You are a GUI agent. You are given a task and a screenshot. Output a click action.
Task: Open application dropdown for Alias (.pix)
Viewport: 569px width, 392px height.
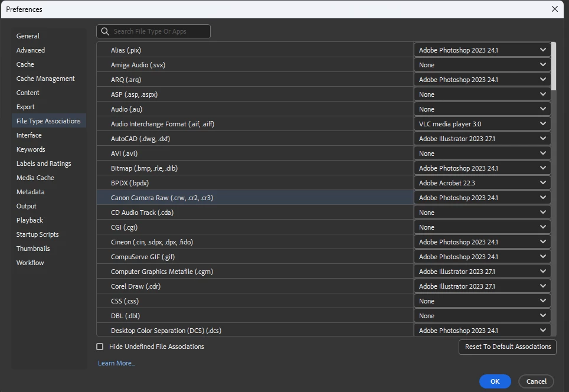click(x=482, y=50)
